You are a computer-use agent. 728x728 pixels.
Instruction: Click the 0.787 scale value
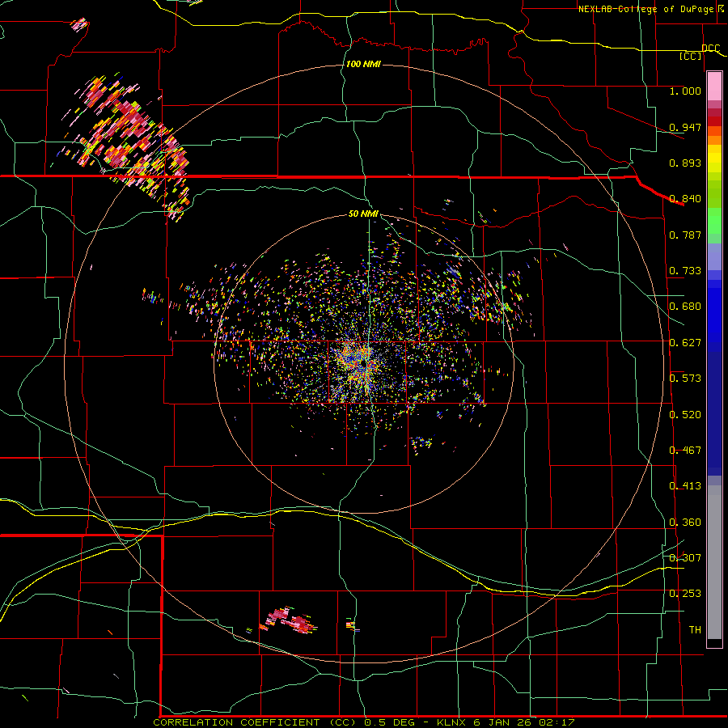(x=685, y=235)
